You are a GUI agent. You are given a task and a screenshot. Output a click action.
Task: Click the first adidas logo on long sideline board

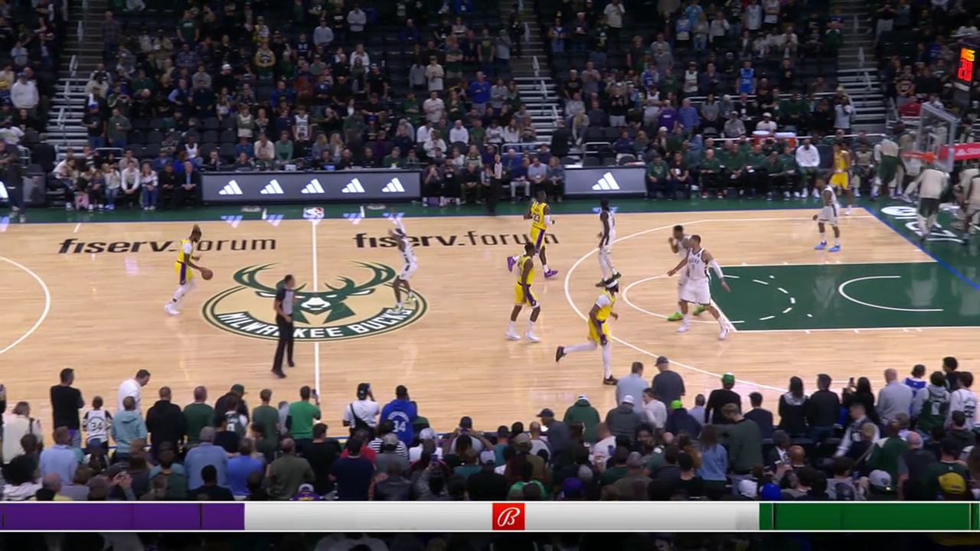(230, 187)
